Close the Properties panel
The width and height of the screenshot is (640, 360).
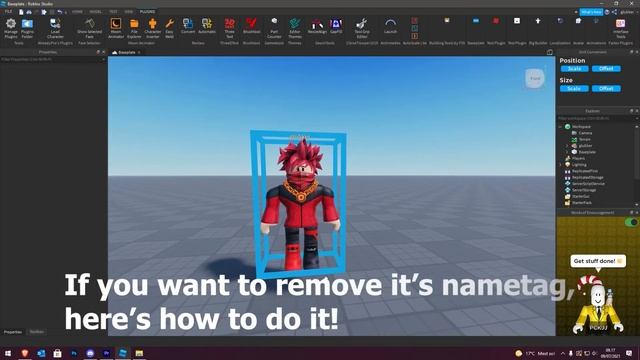point(103,52)
